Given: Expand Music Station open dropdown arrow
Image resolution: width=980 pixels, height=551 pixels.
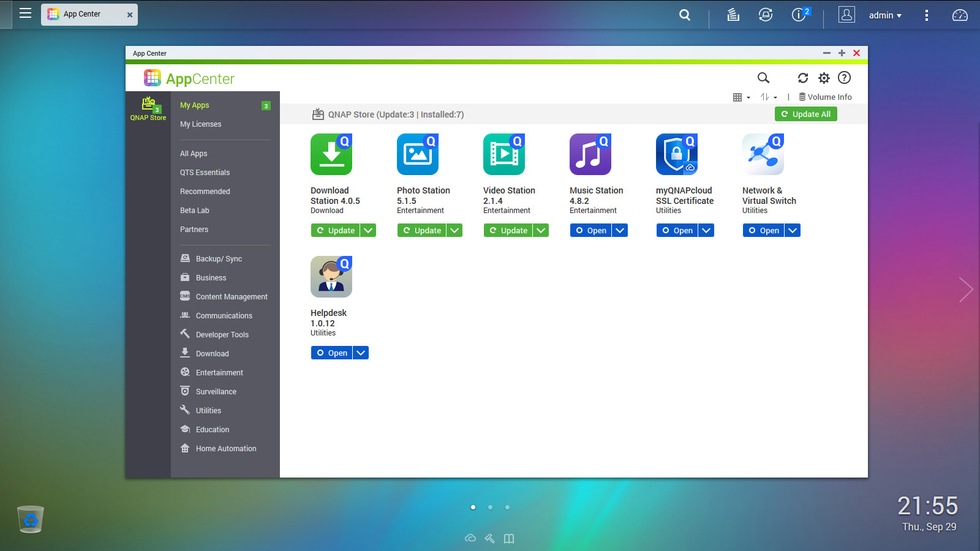Looking at the screenshot, I should point(620,230).
